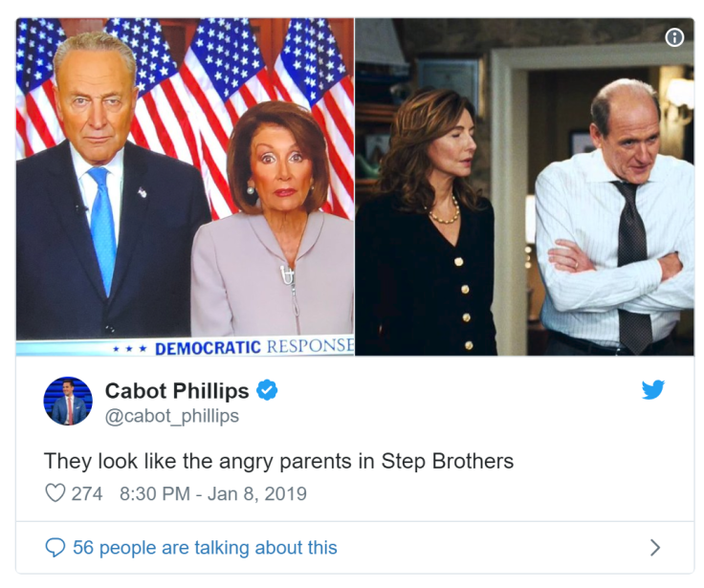Like the tweet with the heart icon
Image resolution: width=704 pixels, height=588 pixels.
tap(55, 493)
